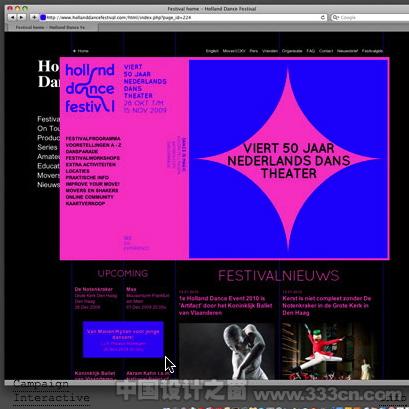Select KAARTVERKOOP menu entry
409x409 pixels.
pos(85,203)
